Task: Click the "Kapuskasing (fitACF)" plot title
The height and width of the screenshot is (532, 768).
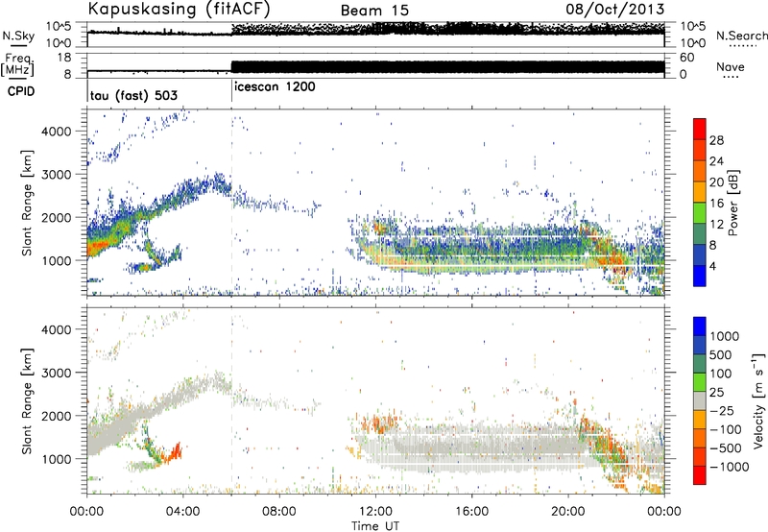Action: point(180,10)
